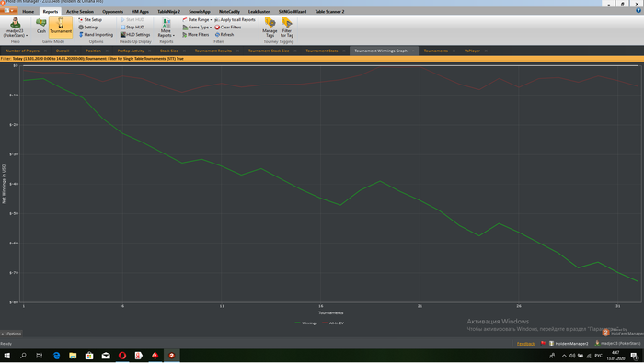Switch to the Home ribbon tab

click(28, 11)
